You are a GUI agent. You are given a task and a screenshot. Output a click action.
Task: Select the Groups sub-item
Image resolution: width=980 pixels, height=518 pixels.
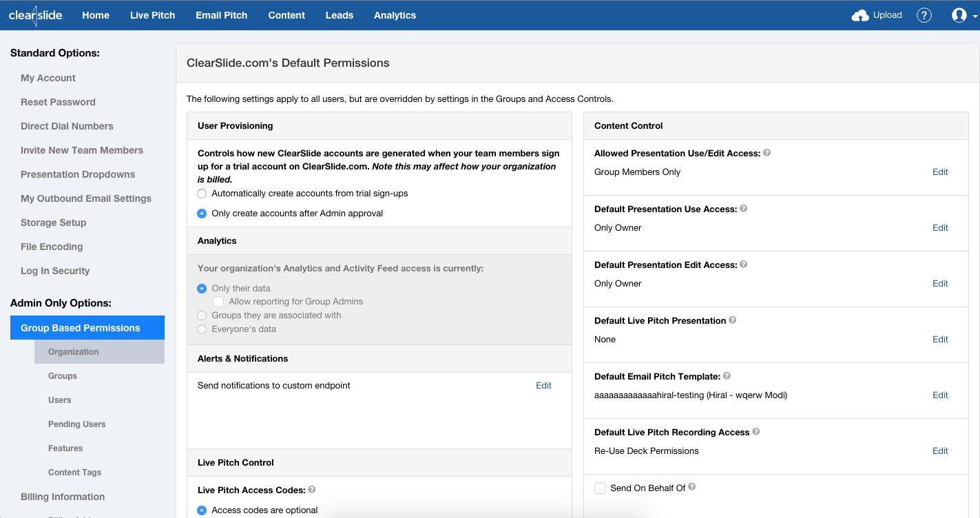[x=63, y=376]
